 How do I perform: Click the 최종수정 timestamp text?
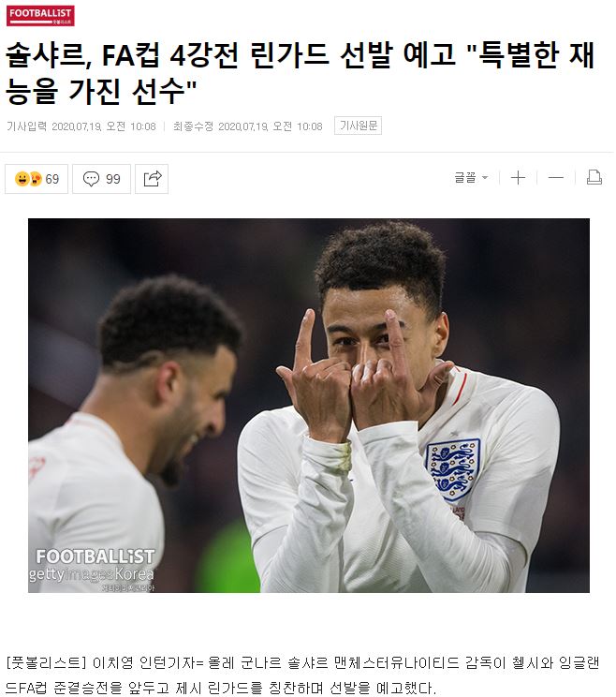tap(248, 126)
